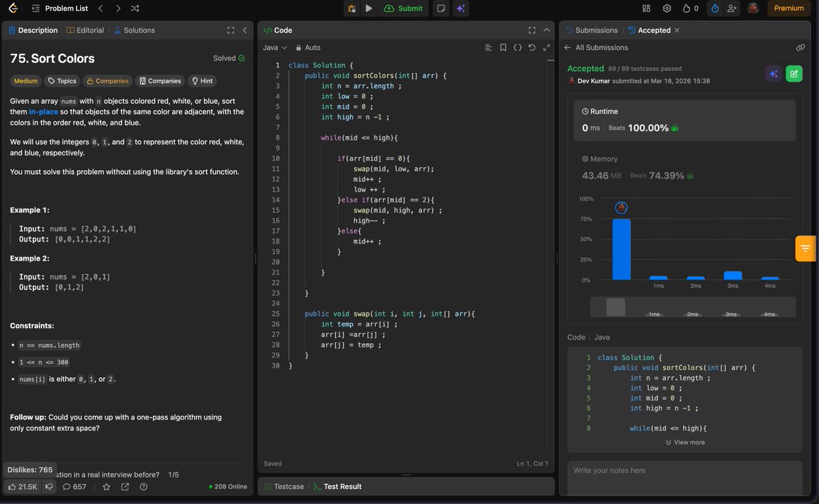Show the Hint tag
This screenshot has width=819, height=504.
point(202,80)
